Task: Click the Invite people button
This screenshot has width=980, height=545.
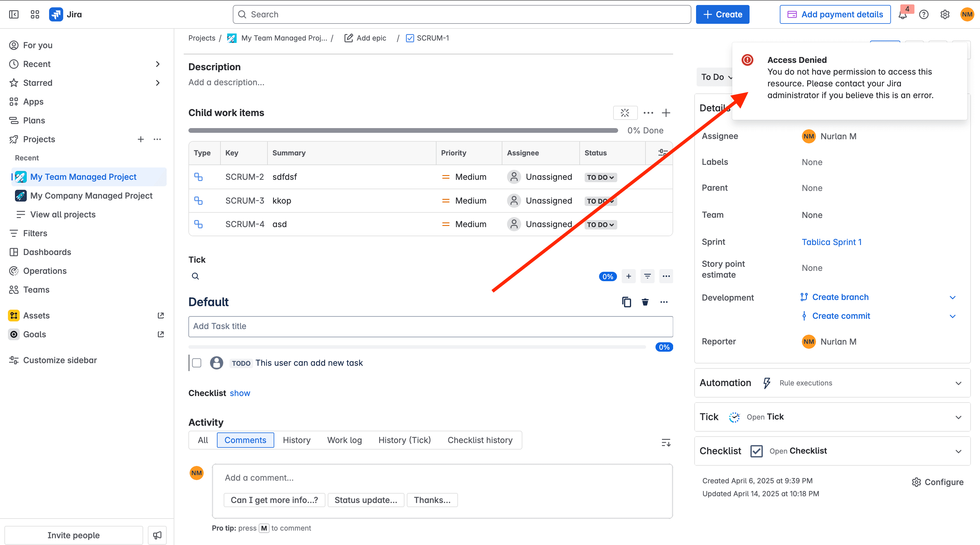Action: coord(73,535)
